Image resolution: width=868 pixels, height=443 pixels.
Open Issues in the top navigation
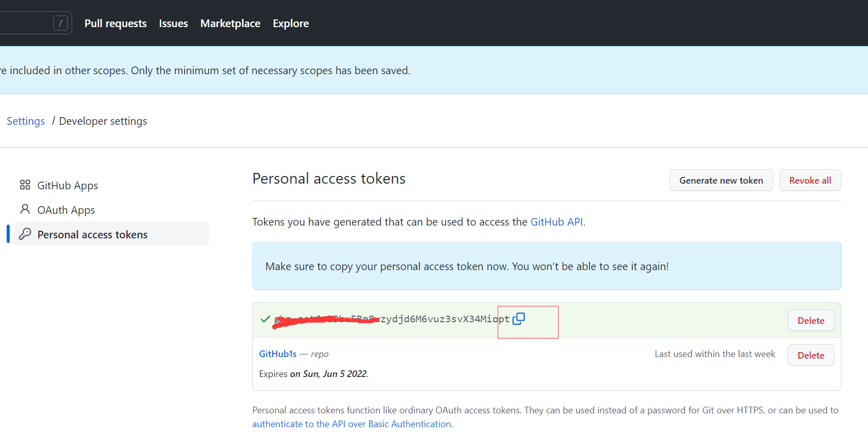[173, 24]
